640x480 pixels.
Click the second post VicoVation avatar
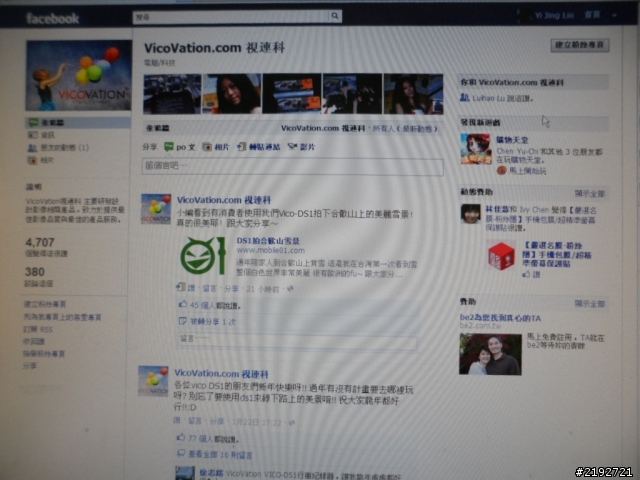[153, 381]
